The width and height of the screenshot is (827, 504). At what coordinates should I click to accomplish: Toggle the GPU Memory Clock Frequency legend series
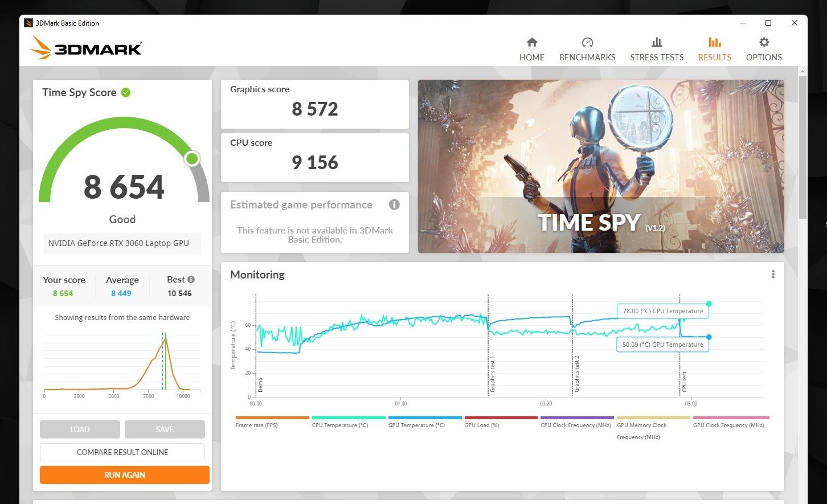(x=653, y=428)
